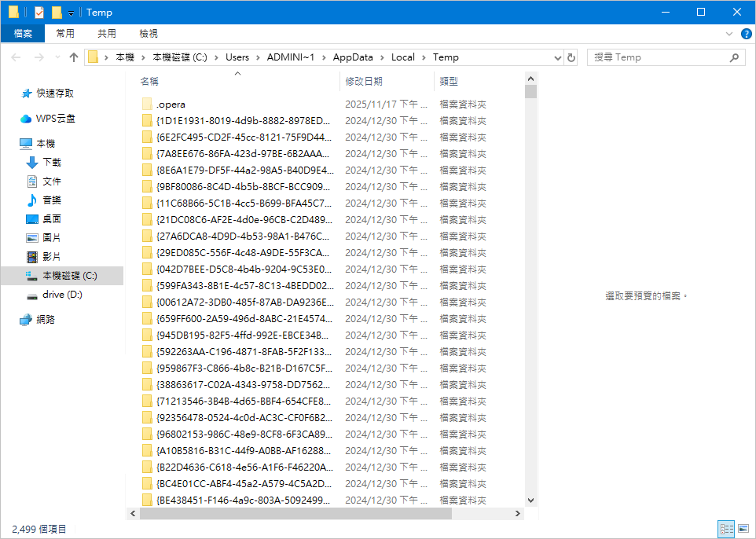The width and height of the screenshot is (756, 539).
Task: Click 本機 in the address bar
Action: coord(125,57)
